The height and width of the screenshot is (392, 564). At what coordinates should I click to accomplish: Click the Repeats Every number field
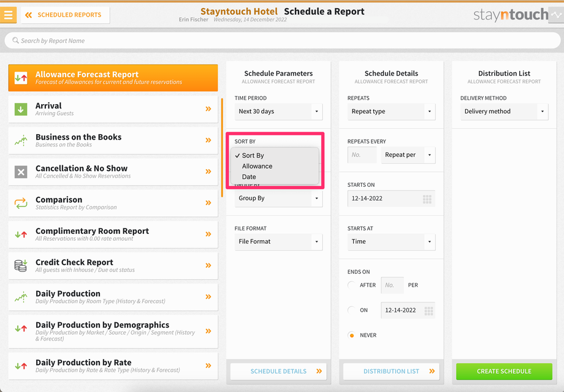(362, 155)
